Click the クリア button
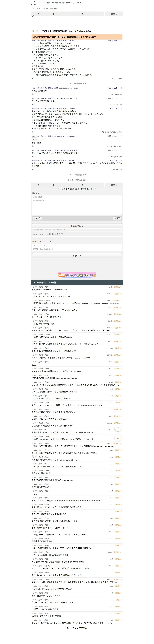Image resolution: width=154 pixels, height=644 pixels. tap(117, 218)
